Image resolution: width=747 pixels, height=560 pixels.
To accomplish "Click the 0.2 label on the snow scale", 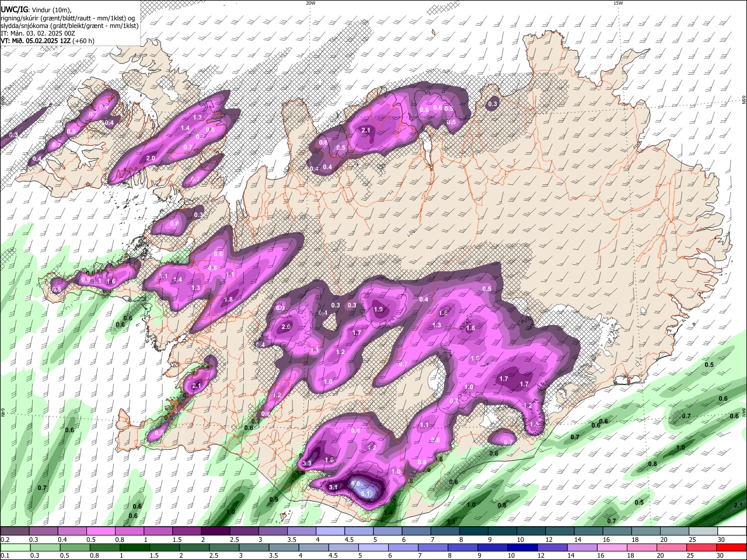I will [x=5, y=540].
